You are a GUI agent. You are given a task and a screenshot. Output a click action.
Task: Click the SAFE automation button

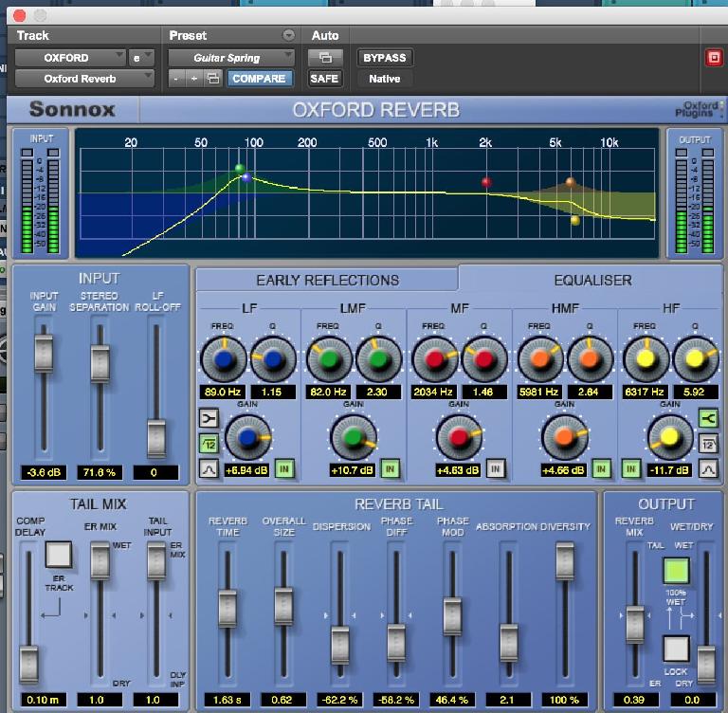pyautogui.click(x=324, y=79)
